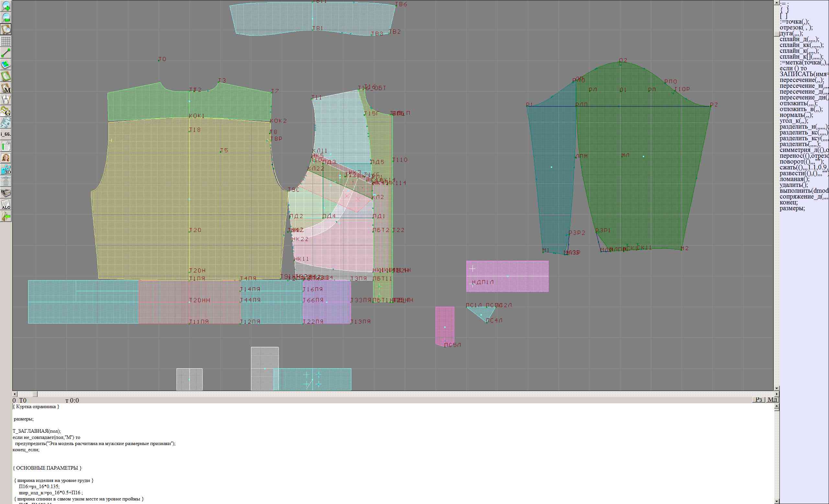Select the line segment tool icon

pos(6,53)
